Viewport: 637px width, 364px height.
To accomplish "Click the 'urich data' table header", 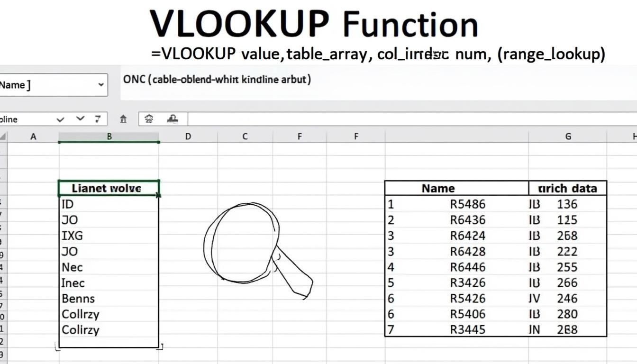I will tap(567, 188).
